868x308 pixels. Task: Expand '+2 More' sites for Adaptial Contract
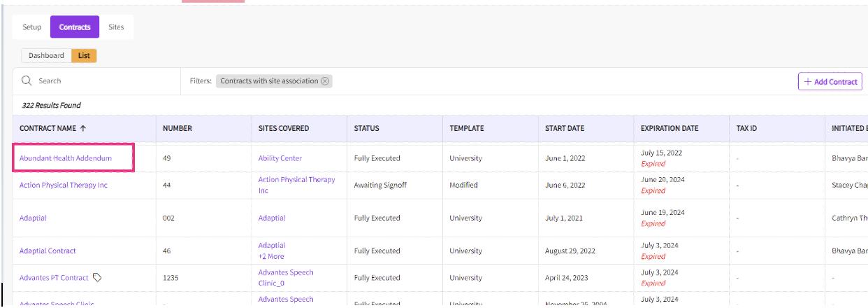point(271,257)
